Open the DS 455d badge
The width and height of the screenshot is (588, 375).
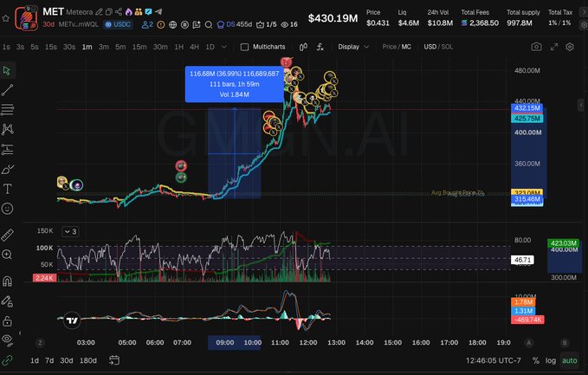pyautogui.click(x=235, y=25)
